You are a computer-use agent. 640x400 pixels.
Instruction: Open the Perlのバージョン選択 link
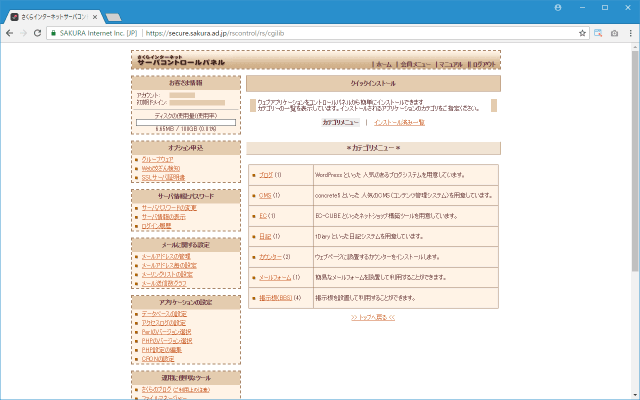[166, 331]
